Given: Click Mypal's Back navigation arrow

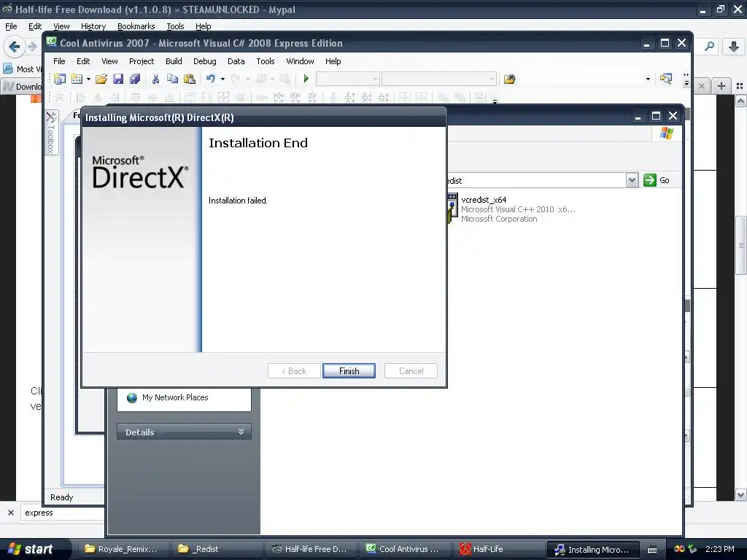Looking at the screenshot, I should [15, 47].
